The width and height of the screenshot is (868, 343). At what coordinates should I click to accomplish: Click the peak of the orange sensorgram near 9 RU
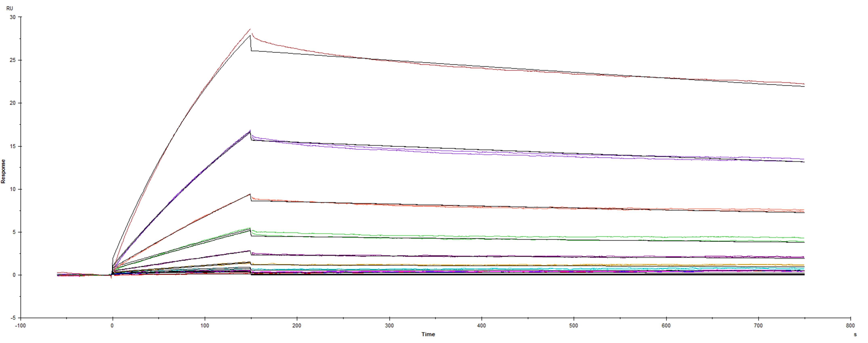coord(250,195)
